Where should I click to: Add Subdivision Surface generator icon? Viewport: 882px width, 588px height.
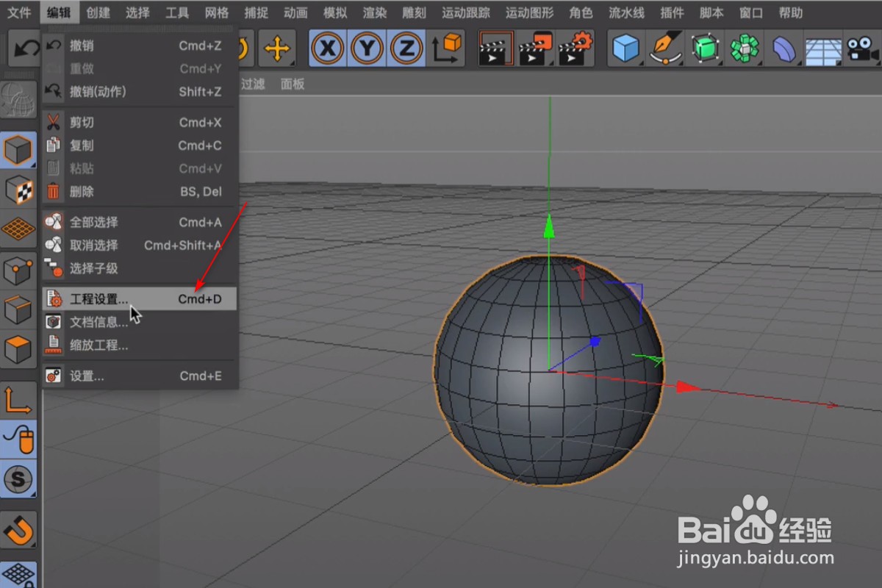point(706,49)
